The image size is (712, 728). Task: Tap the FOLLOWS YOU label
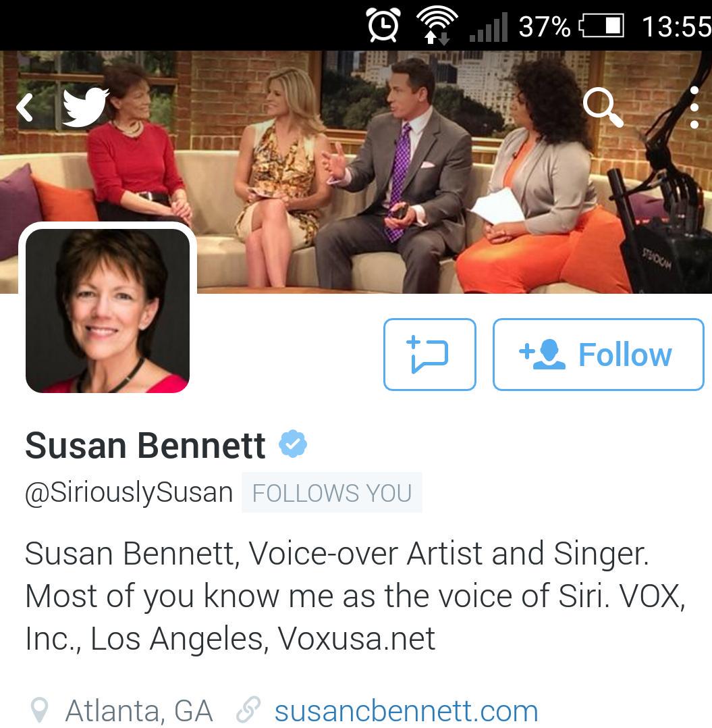click(331, 492)
